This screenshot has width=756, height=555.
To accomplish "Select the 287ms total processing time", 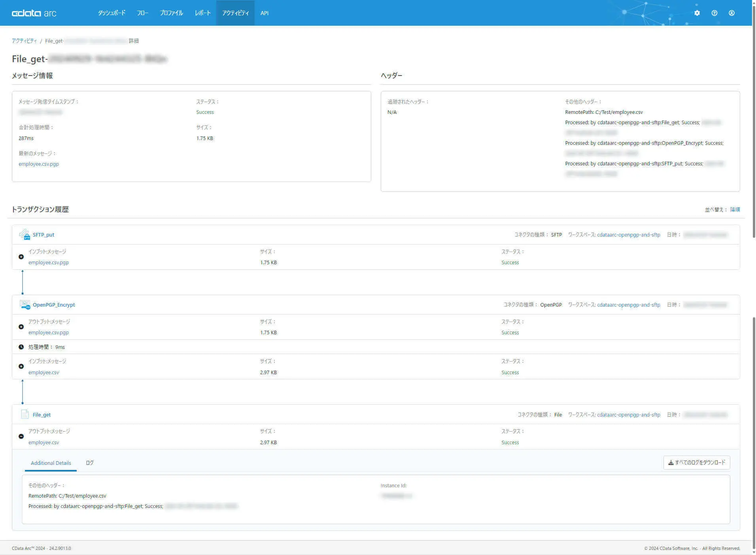I will (26, 138).
